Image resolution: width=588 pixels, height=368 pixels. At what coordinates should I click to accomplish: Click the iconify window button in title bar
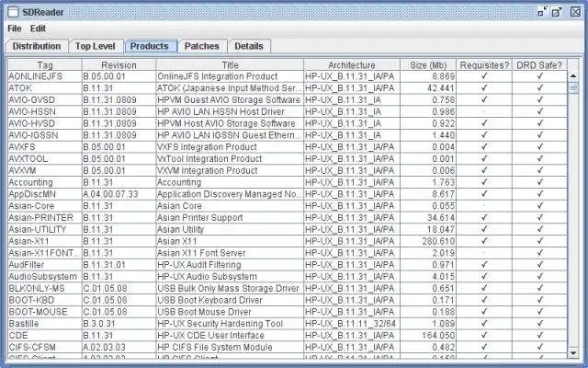coord(542,12)
